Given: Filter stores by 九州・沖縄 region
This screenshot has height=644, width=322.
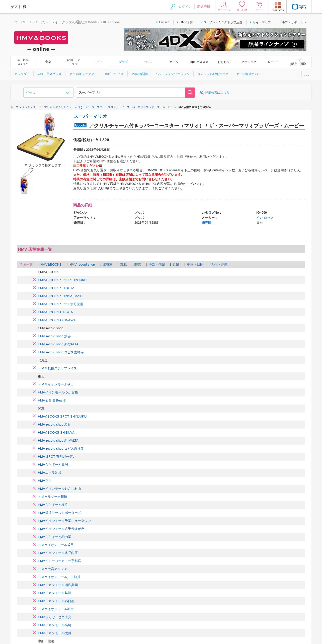Looking at the screenshot, I should (x=219, y=265).
